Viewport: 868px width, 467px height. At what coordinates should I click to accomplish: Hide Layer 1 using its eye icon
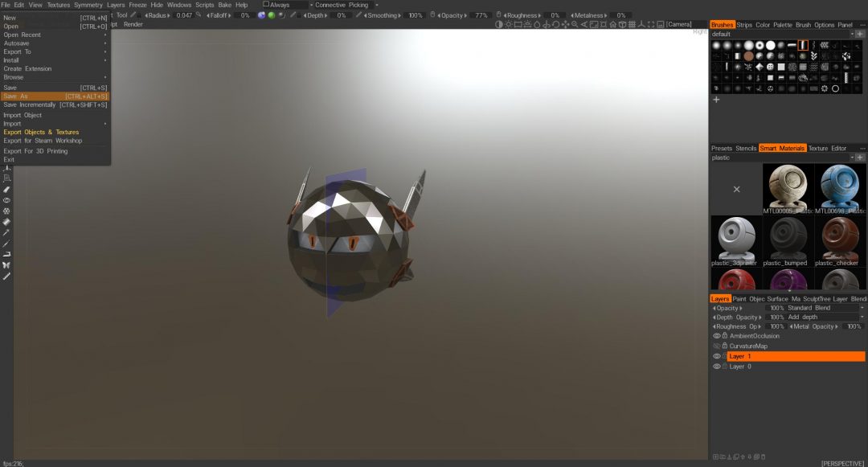[x=717, y=356]
